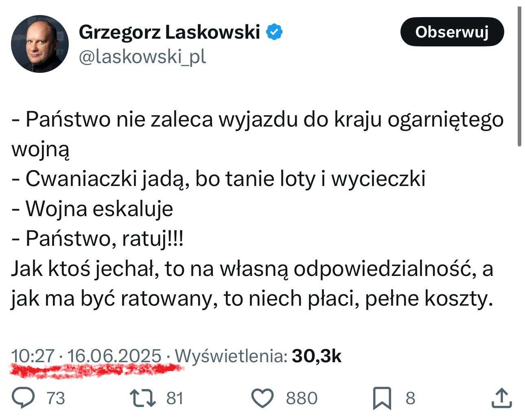Click the reply speech bubble icon
Viewport: 525px width, 420px height.
(x=24, y=398)
